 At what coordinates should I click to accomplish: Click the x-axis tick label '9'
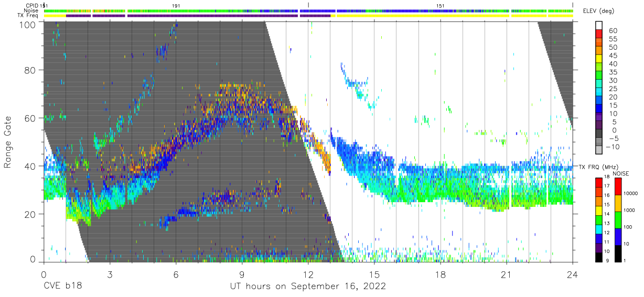coord(242,274)
